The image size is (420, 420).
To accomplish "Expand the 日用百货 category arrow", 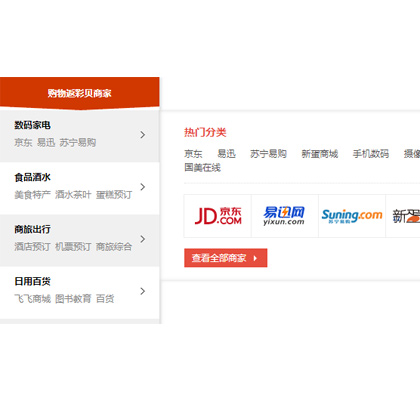I will coord(143,291).
